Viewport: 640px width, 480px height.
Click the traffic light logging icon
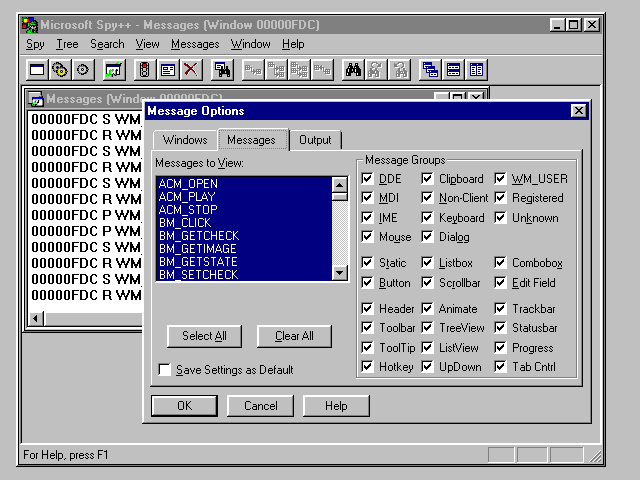[143, 70]
